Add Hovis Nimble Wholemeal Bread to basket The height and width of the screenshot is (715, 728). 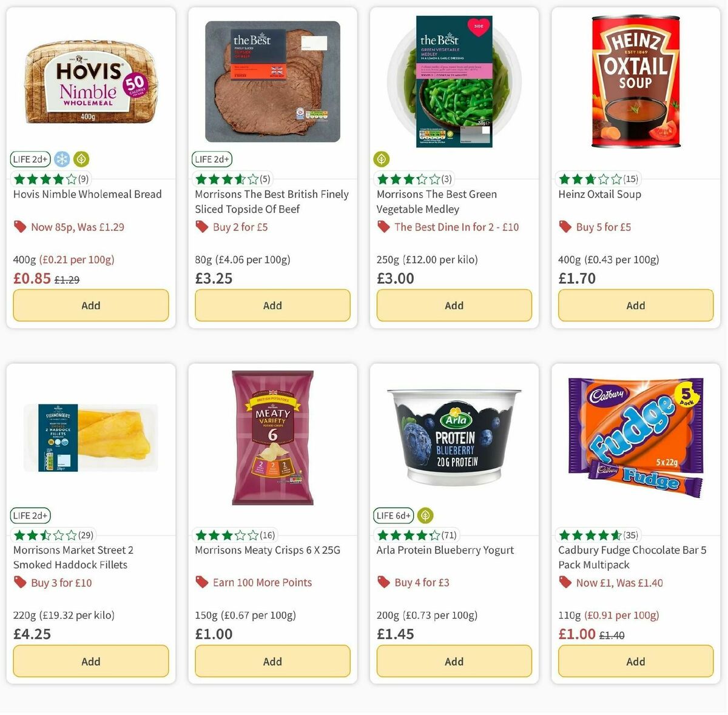(90, 305)
